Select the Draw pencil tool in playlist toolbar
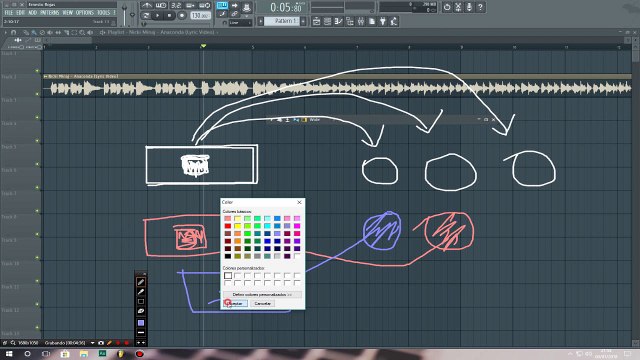The image size is (640, 360). pos(25,32)
